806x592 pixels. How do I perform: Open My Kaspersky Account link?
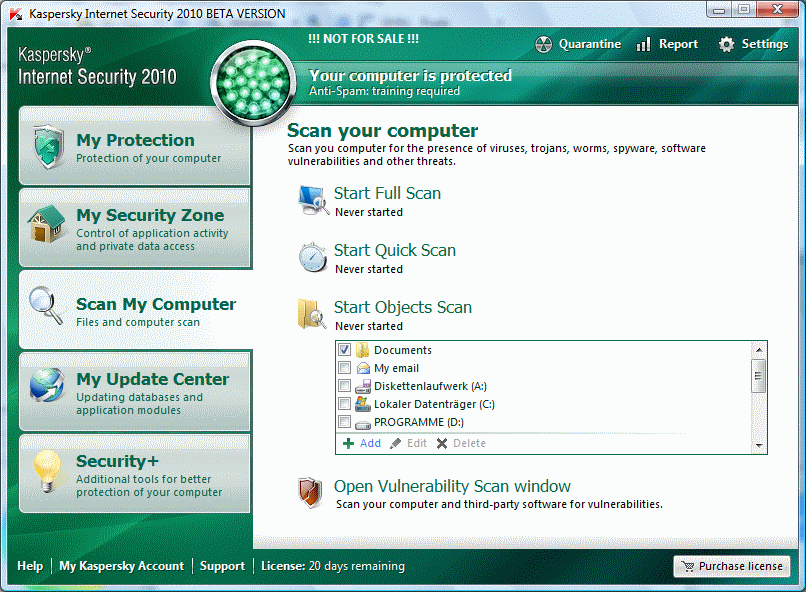click(121, 566)
